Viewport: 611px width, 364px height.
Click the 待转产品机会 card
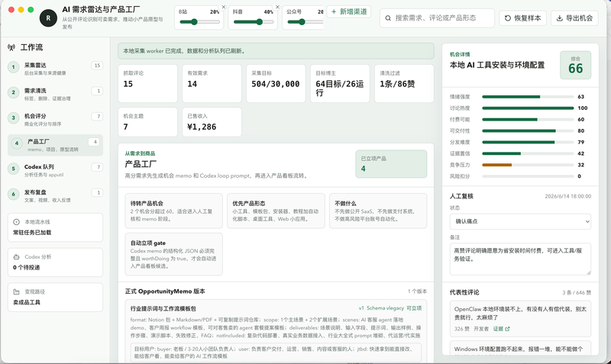pos(174,211)
